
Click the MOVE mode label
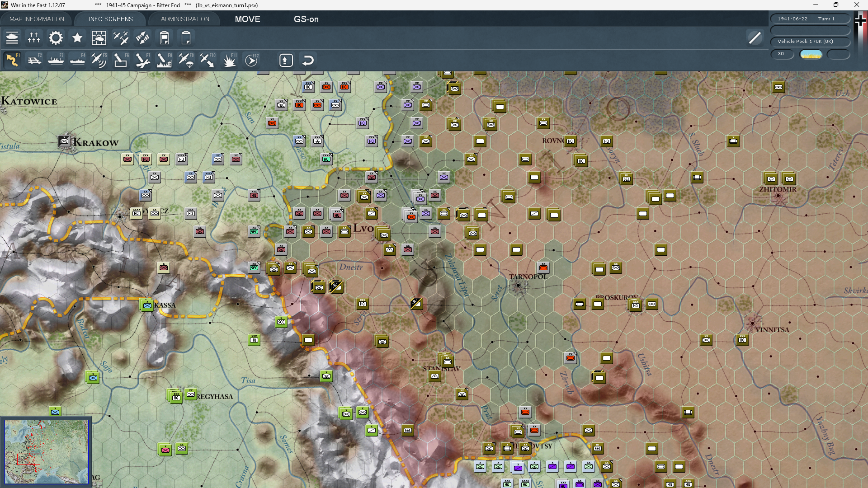click(247, 19)
